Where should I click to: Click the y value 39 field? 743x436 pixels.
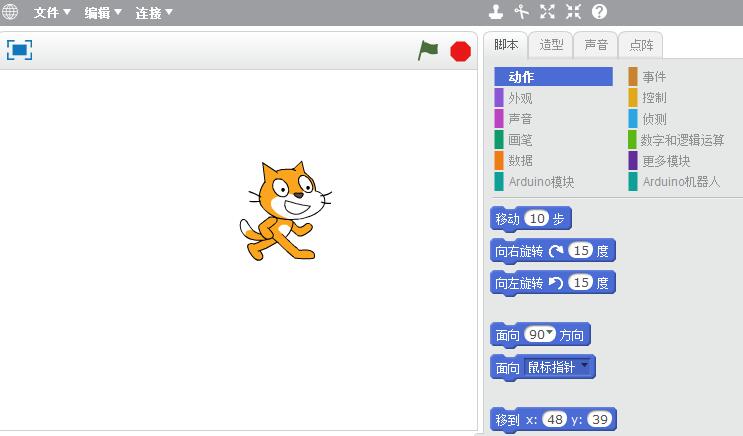(600, 419)
